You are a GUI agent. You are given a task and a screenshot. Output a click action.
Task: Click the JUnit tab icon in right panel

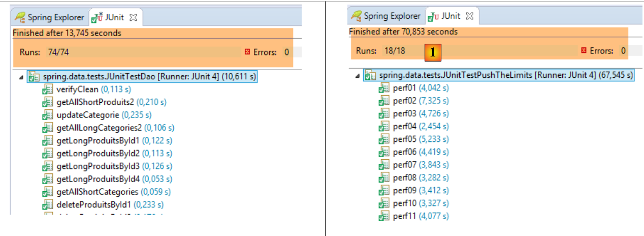[x=433, y=17]
